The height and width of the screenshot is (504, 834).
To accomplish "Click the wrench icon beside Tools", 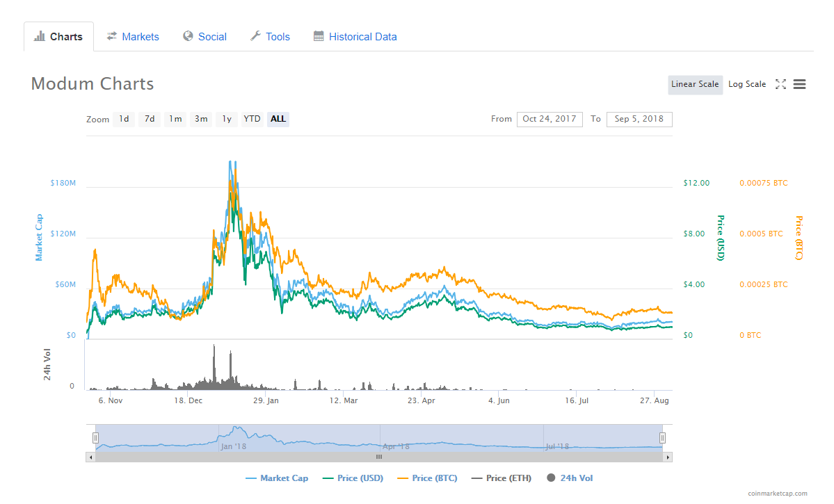I will (255, 35).
